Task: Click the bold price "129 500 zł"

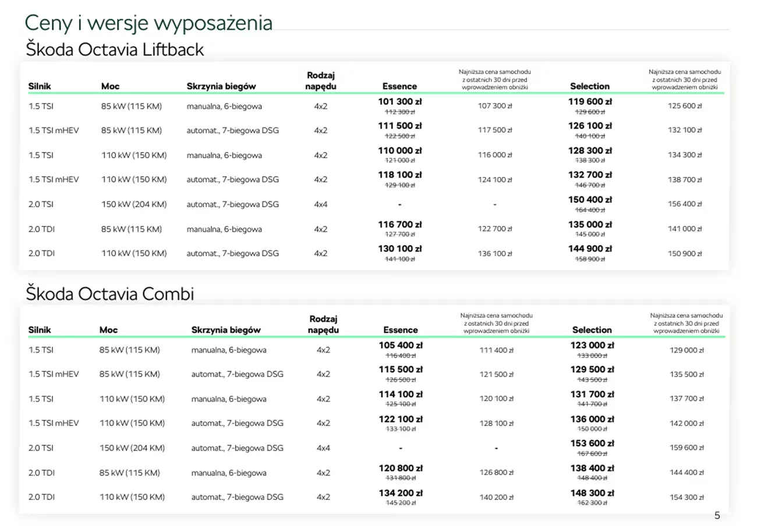Action: 592,370
